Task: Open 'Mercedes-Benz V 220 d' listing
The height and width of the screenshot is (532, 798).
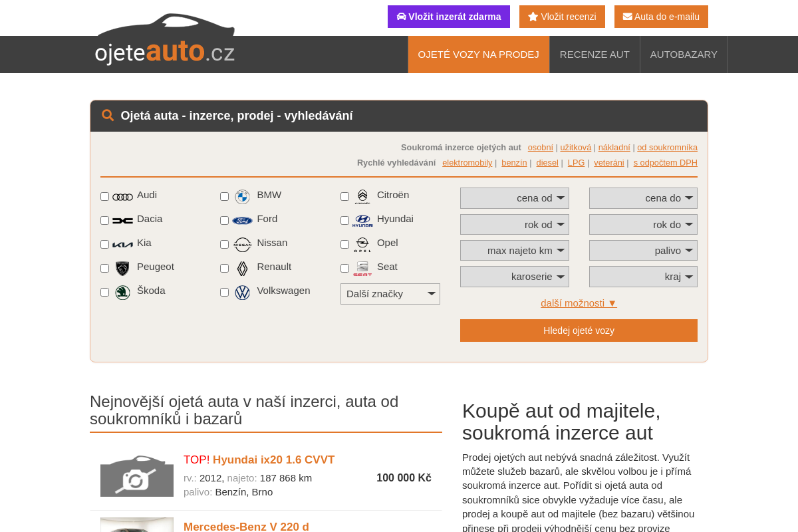Action: click(246, 527)
